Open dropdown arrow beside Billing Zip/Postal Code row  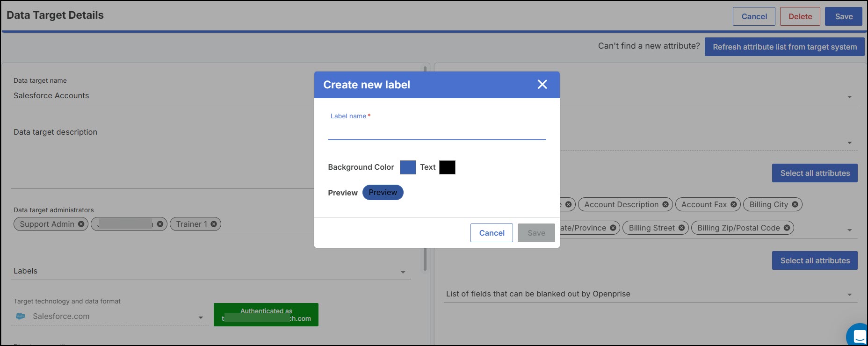[x=850, y=230]
